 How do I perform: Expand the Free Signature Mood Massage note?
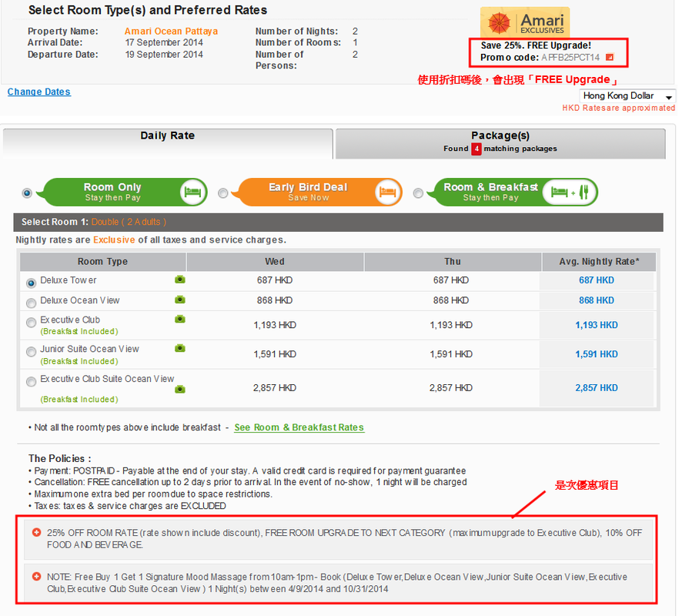tap(36, 576)
